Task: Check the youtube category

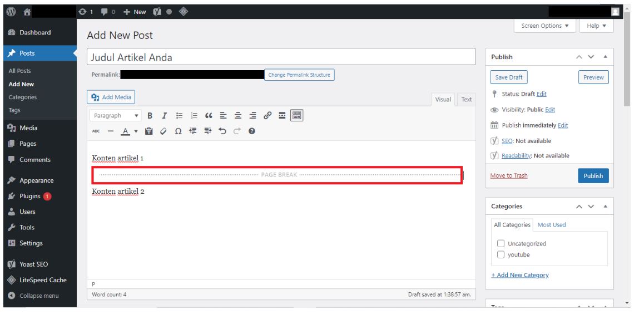Action: pos(501,254)
